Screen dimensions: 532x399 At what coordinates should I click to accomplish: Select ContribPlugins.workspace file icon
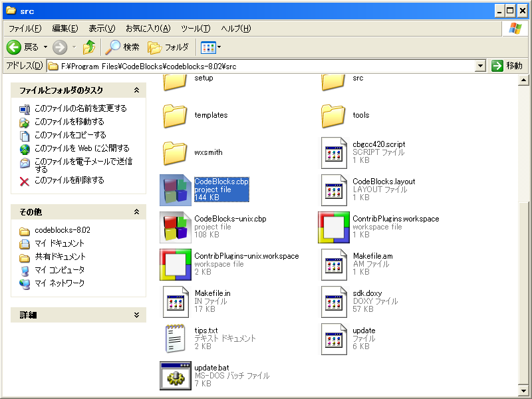[334, 227]
